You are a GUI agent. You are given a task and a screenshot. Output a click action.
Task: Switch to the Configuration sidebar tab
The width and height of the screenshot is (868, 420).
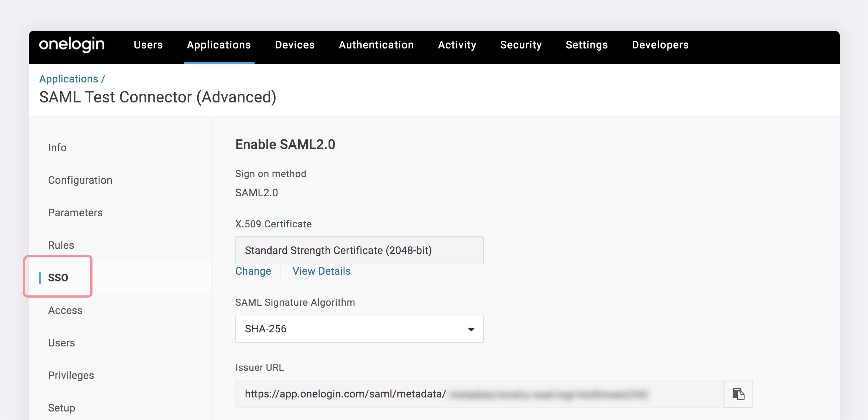point(80,180)
